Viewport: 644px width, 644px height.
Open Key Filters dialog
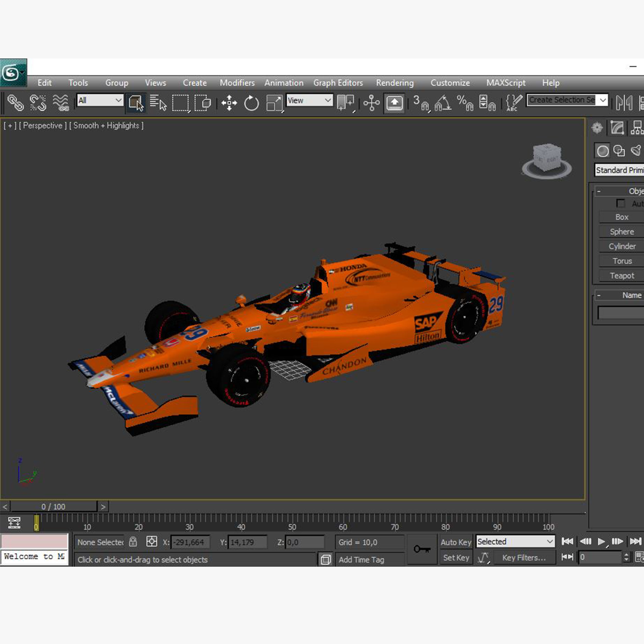click(524, 557)
